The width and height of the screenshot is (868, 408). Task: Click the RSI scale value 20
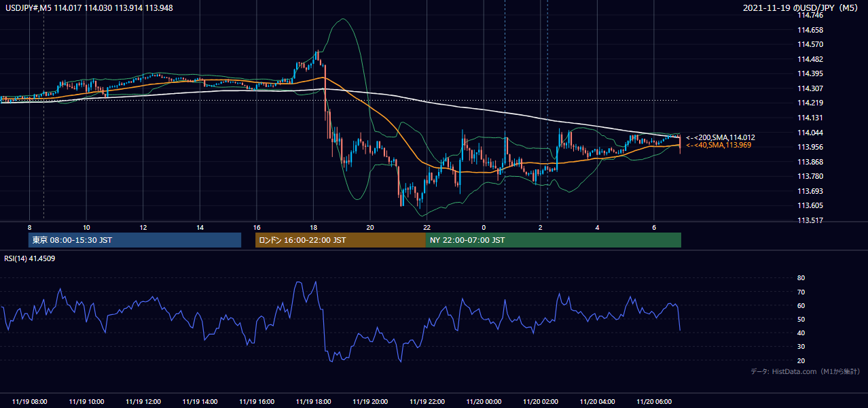coord(801,360)
